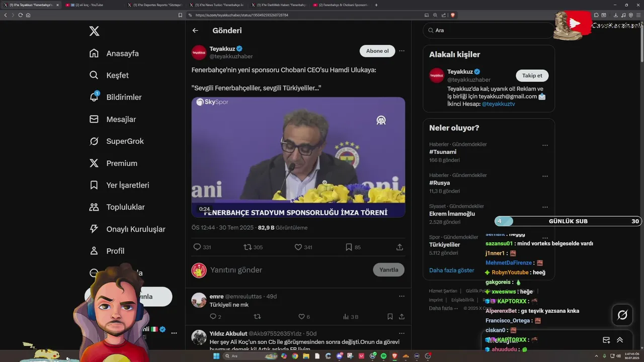The height and width of the screenshot is (362, 644).
Task: Open Yıldız Akbulut reply options
Action: (401, 333)
